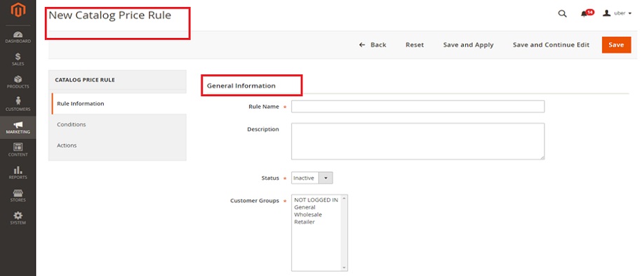Select General customer group
644x276 pixels.
pyautogui.click(x=304, y=207)
